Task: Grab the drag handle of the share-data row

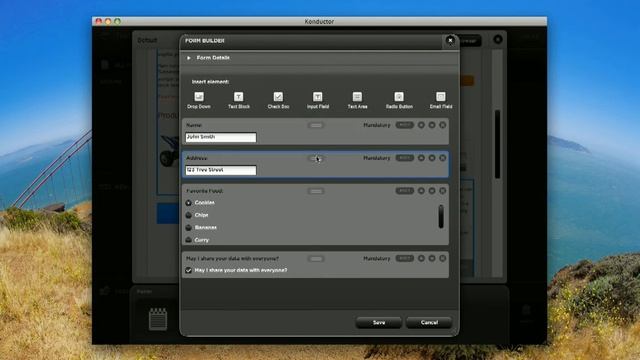Action: coord(316,259)
